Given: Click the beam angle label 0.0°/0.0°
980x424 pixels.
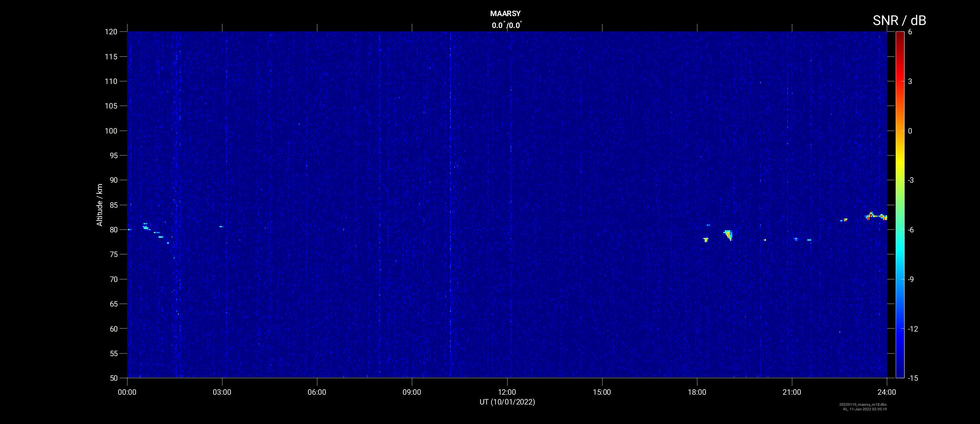Looking at the screenshot, I should (507, 25).
